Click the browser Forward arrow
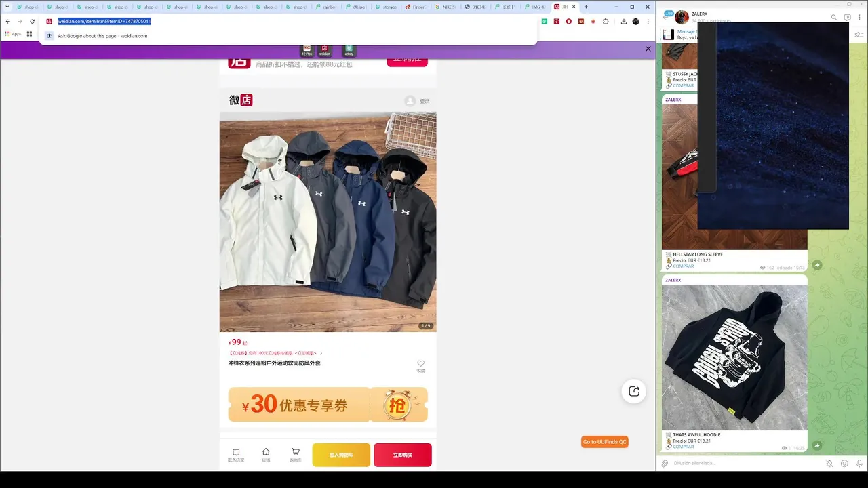Screen dimensions: 868x488 (20, 21)
